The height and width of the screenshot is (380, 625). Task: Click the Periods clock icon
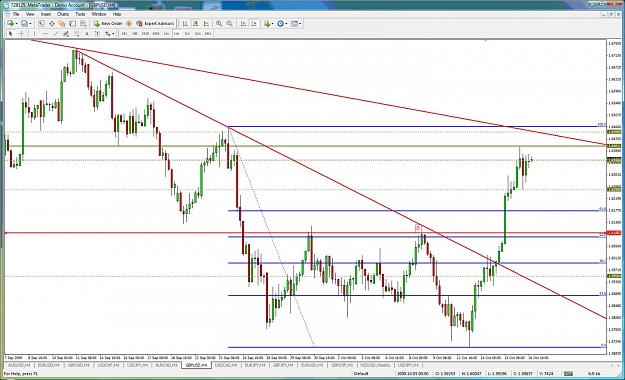point(280,24)
